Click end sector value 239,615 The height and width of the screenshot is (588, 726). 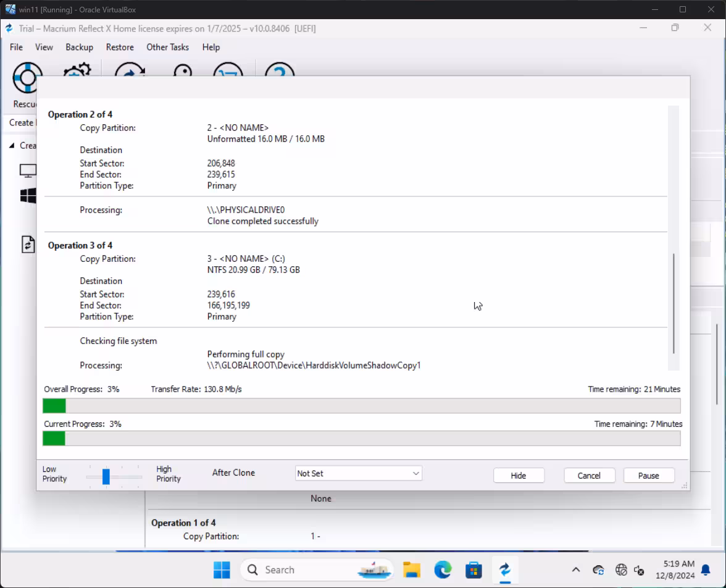(221, 174)
